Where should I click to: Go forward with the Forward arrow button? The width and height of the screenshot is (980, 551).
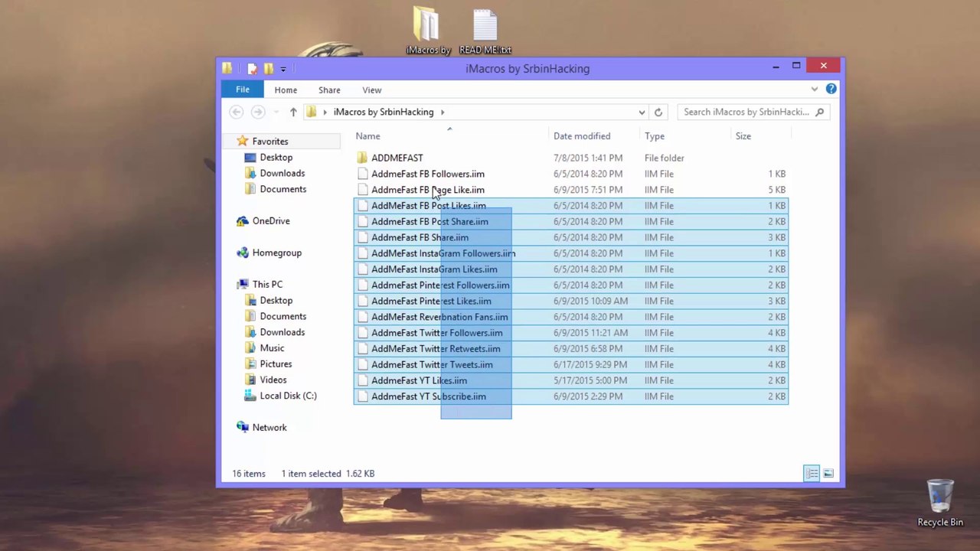[x=258, y=112]
